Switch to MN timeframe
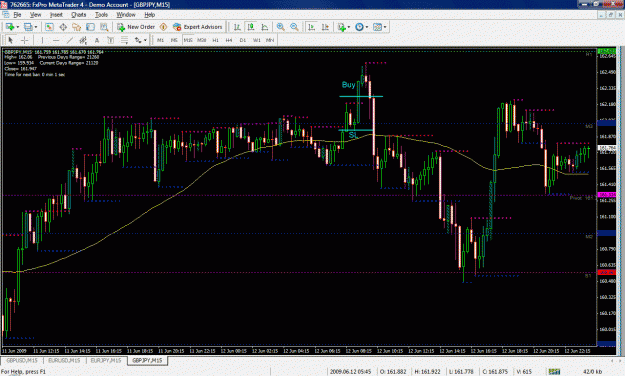This screenshot has height=376, width=625. (270, 40)
